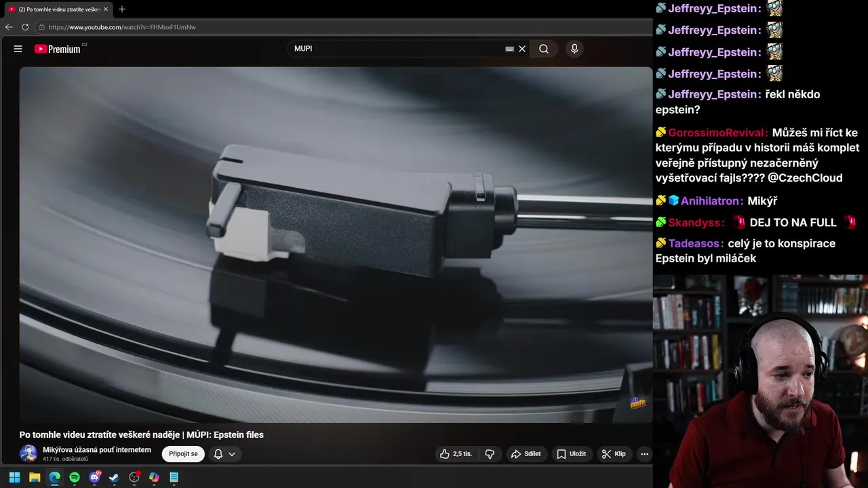View site info lock icon
Image resolution: width=868 pixels, height=488 pixels.
click(41, 27)
